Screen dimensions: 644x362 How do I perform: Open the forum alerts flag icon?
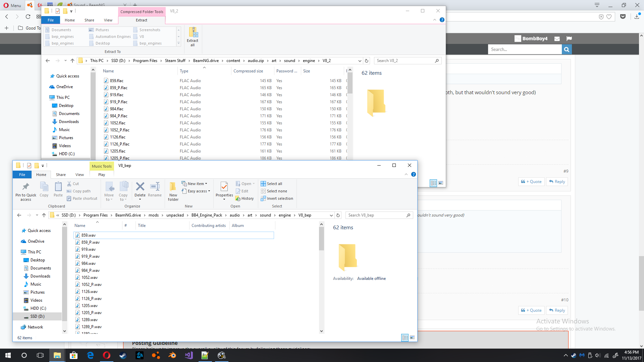pos(569,39)
